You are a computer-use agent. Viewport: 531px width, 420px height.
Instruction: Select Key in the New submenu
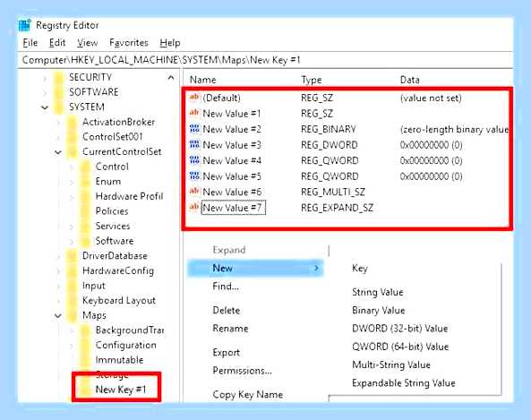(360, 269)
